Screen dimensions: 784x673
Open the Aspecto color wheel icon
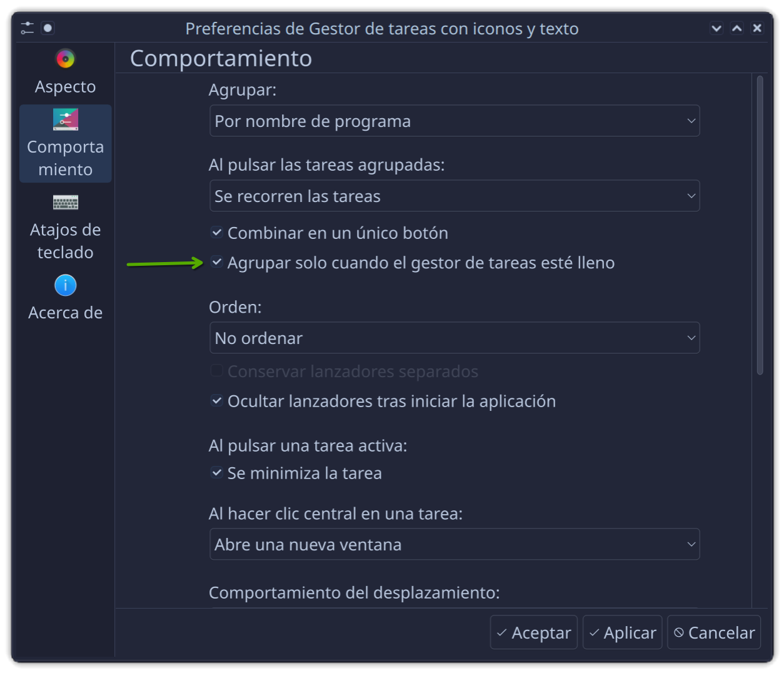pyautogui.click(x=66, y=59)
